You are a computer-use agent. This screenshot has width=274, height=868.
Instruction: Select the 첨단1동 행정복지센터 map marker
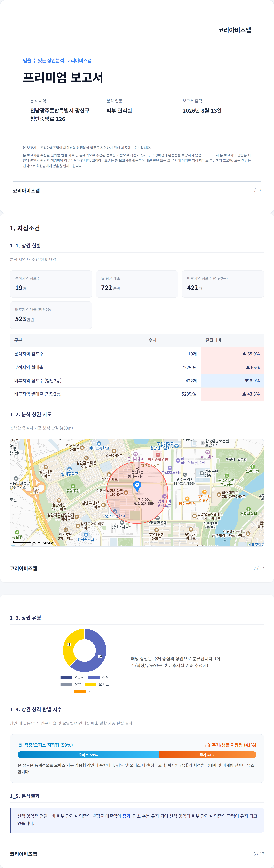point(137,468)
